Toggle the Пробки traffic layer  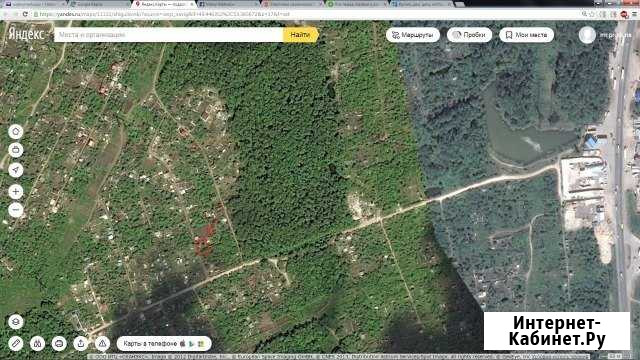click(x=469, y=35)
